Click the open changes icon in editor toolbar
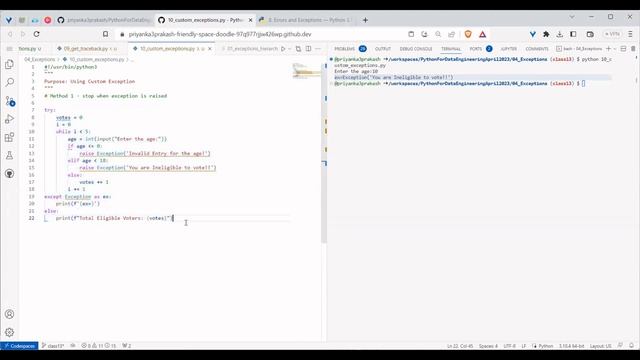 pyautogui.click(x=298, y=49)
